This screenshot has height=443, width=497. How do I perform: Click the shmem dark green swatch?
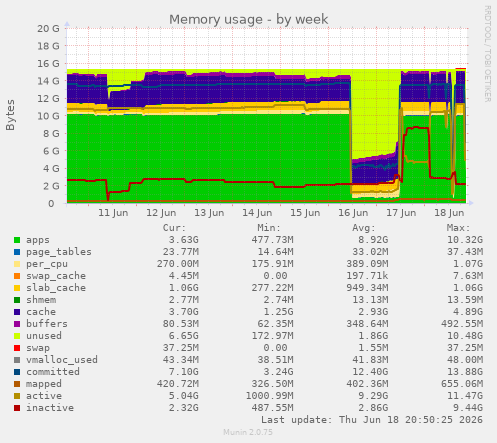tap(17, 300)
